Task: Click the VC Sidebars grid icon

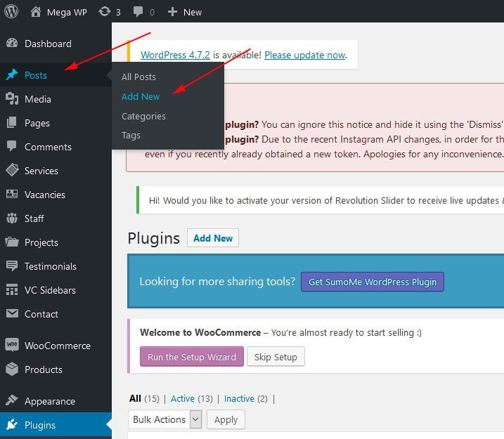Action: click(x=12, y=289)
